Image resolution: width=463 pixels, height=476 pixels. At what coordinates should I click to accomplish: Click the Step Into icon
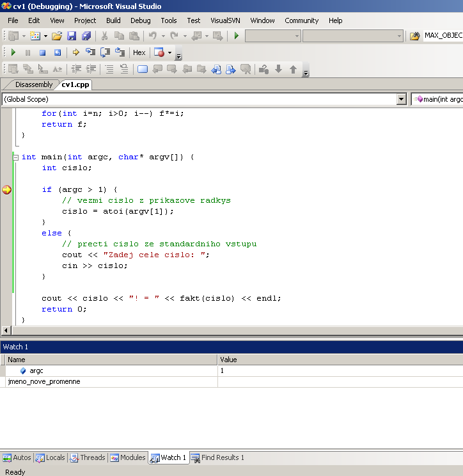tap(90, 52)
